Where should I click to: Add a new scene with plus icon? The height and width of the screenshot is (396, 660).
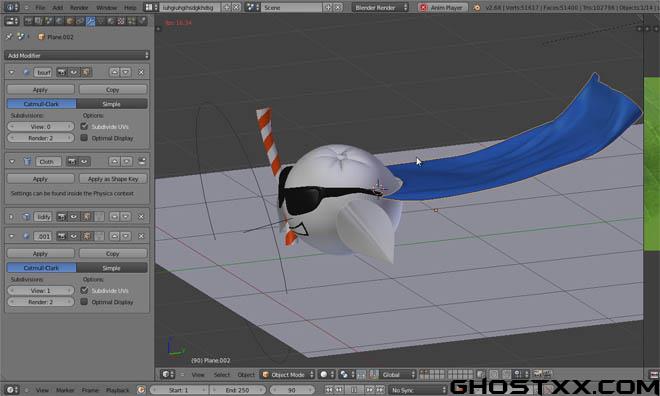(x=328, y=7)
